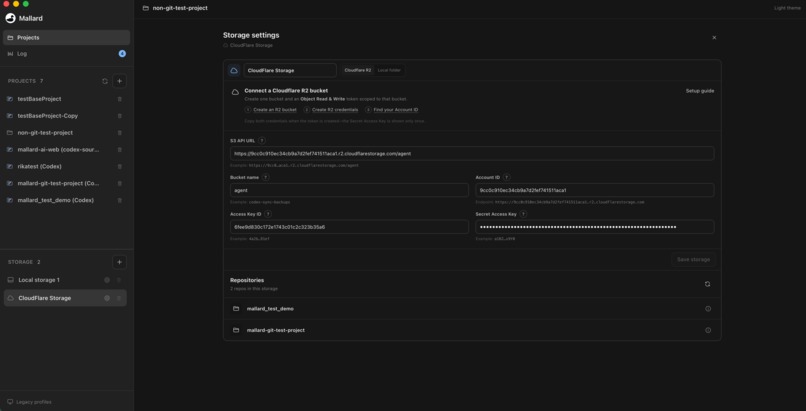Viewport: 806px width, 411px height.
Task: Edit the CloudFlare Storage name field
Action: (290, 70)
